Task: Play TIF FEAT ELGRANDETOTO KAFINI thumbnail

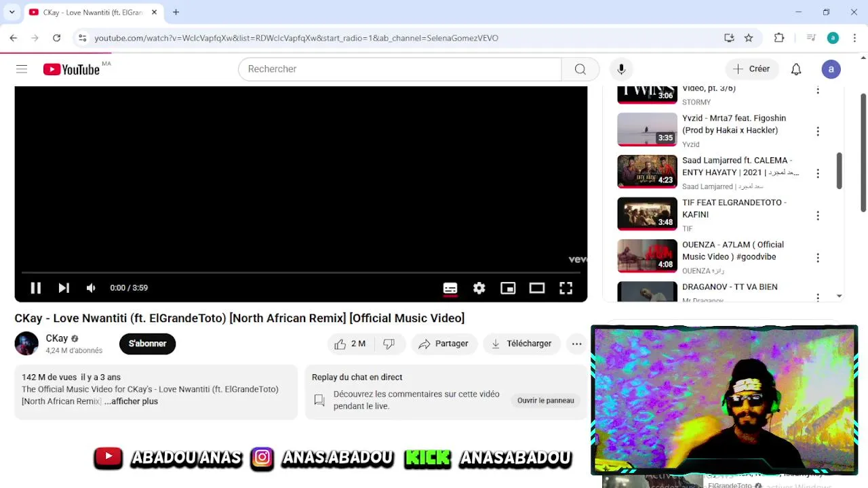Action: pos(647,213)
